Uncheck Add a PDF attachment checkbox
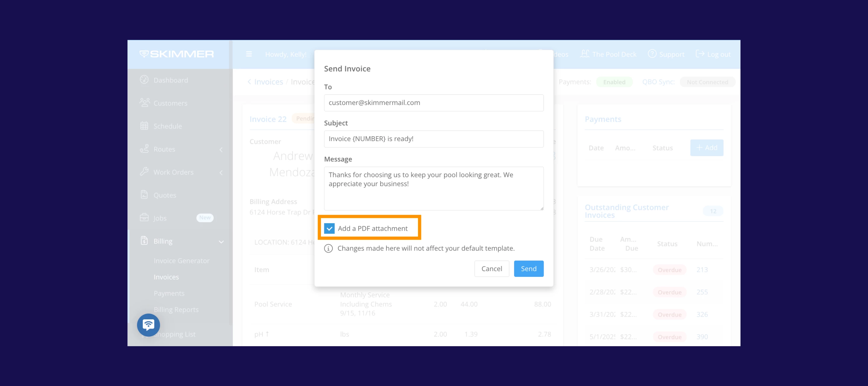 329,228
